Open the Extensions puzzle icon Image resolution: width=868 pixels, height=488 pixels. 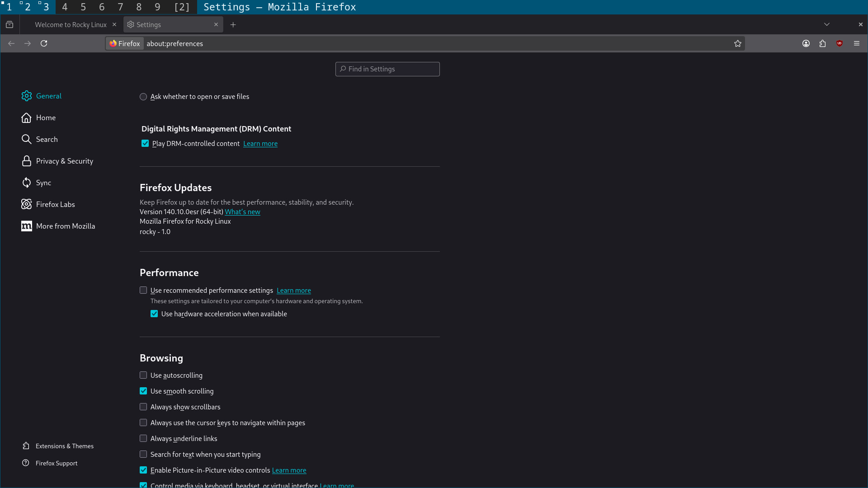[822, 43]
